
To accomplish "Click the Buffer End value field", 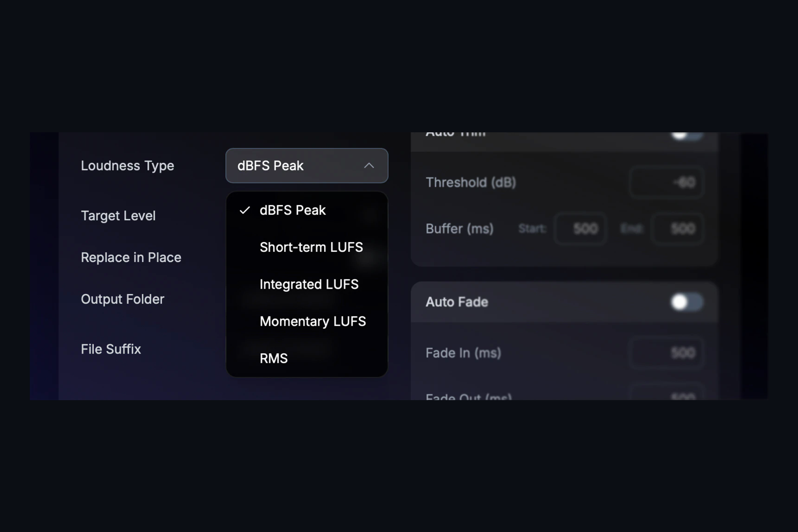I will tap(677, 229).
